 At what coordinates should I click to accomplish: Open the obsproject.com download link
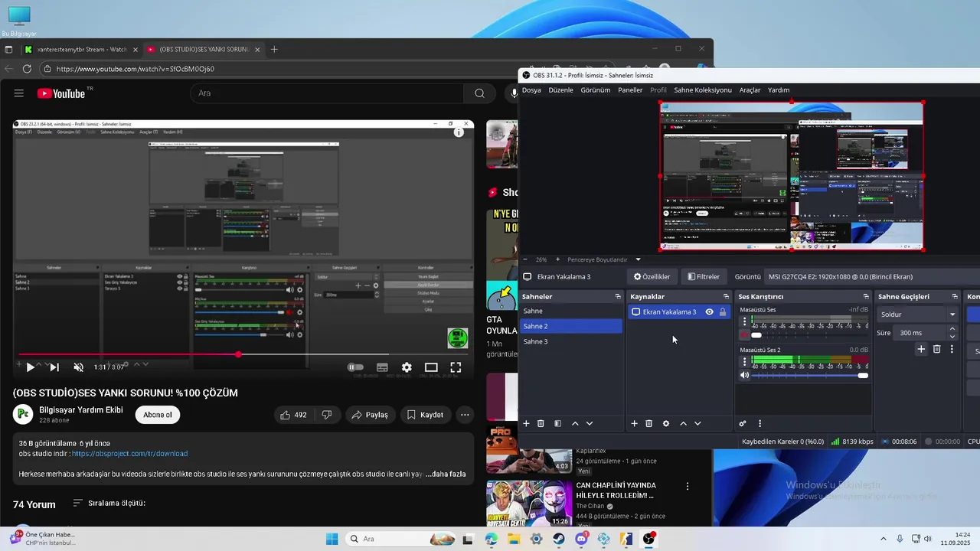[129, 454]
